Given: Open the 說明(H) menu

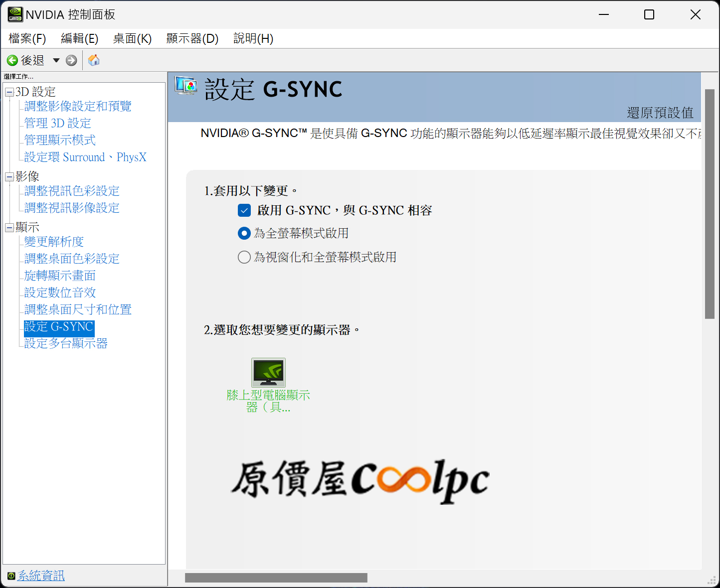Looking at the screenshot, I should (x=253, y=38).
